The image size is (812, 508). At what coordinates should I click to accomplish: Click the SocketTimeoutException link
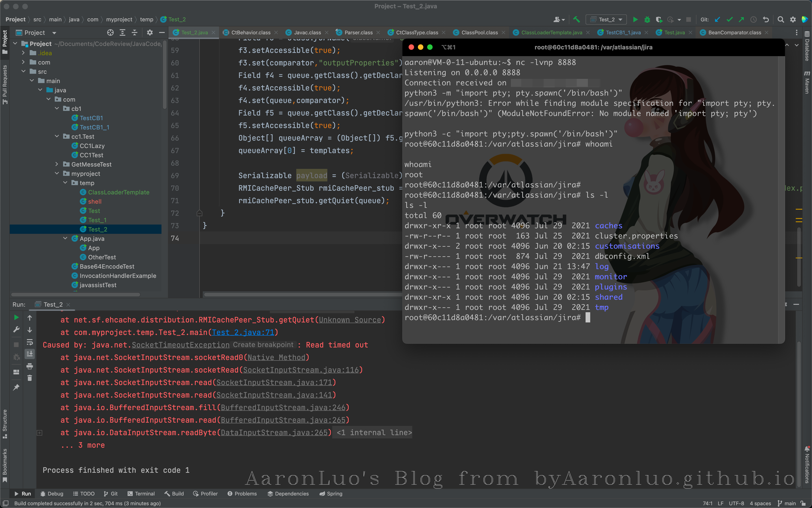[x=180, y=345]
